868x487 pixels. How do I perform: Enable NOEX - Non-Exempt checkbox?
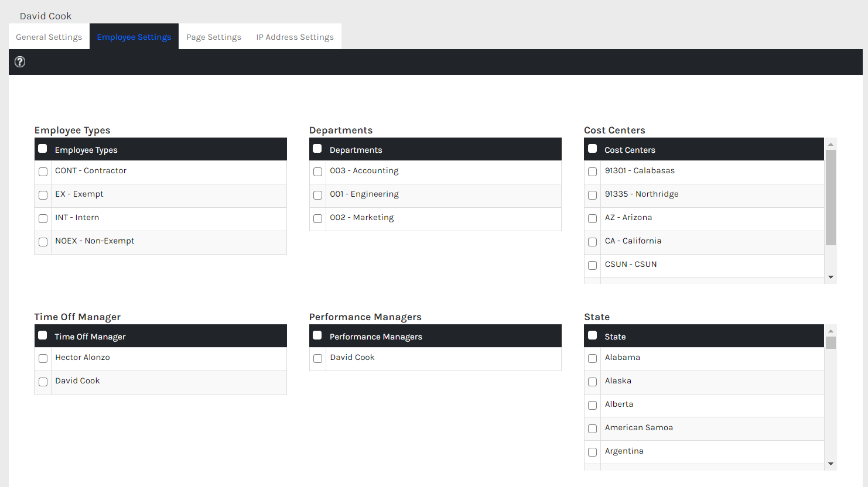point(43,242)
